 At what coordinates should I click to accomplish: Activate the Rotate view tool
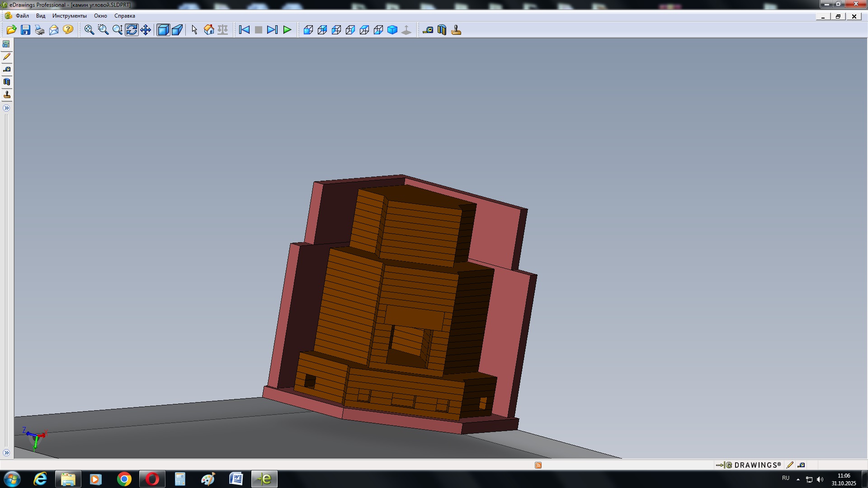132,30
